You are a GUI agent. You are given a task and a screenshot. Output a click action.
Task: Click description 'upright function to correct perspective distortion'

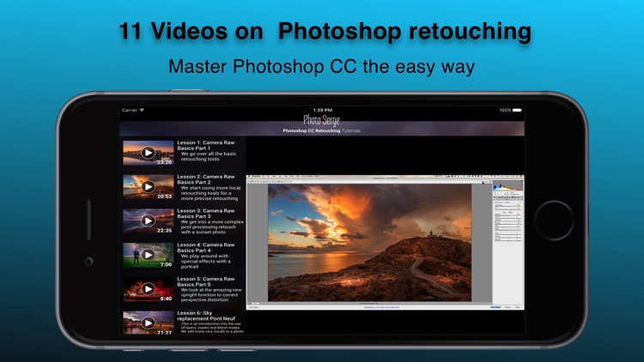[x=211, y=295]
